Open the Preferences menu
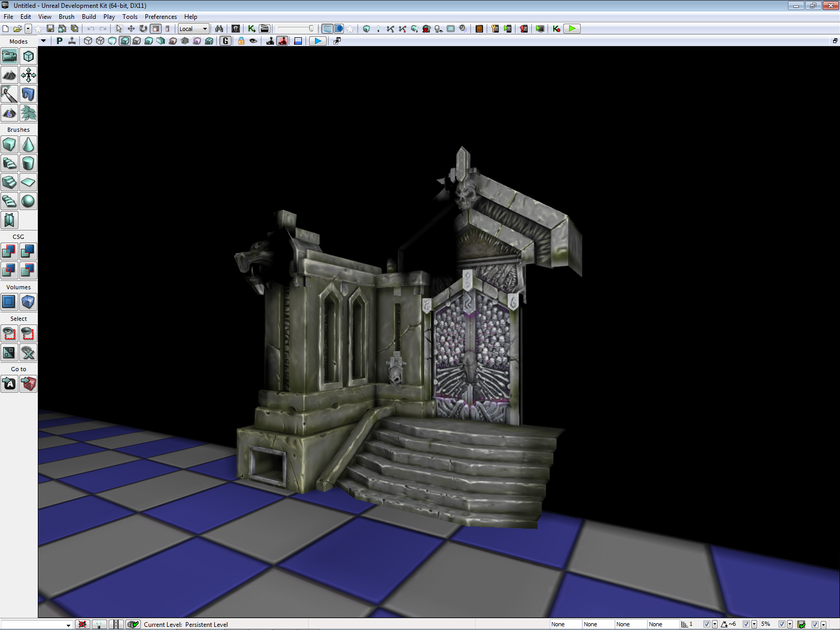The width and height of the screenshot is (840, 630). [x=161, y=17]
